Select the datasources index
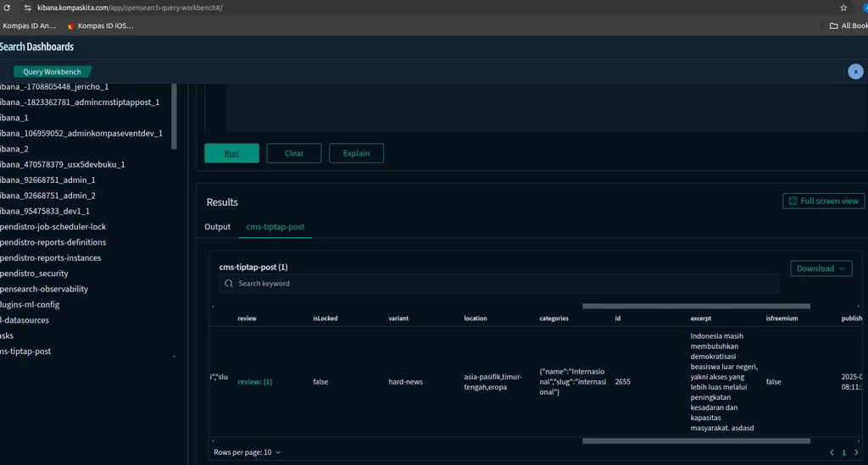 (x=25, y=319)
